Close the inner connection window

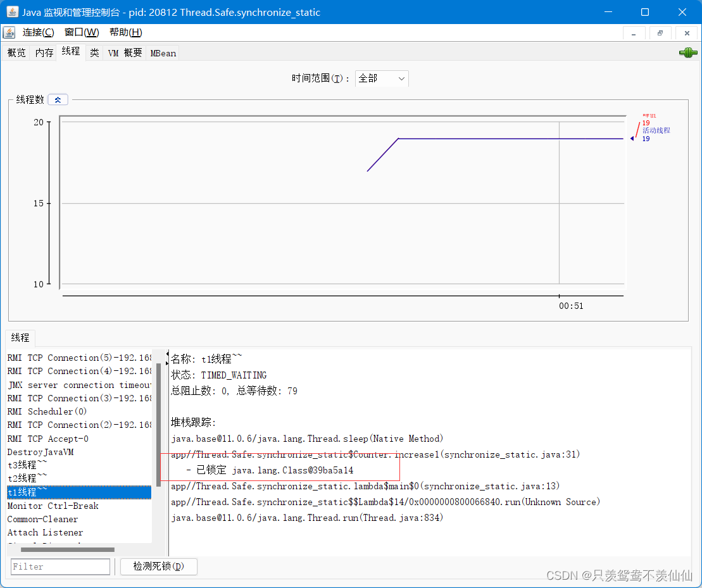click(686, 33)
